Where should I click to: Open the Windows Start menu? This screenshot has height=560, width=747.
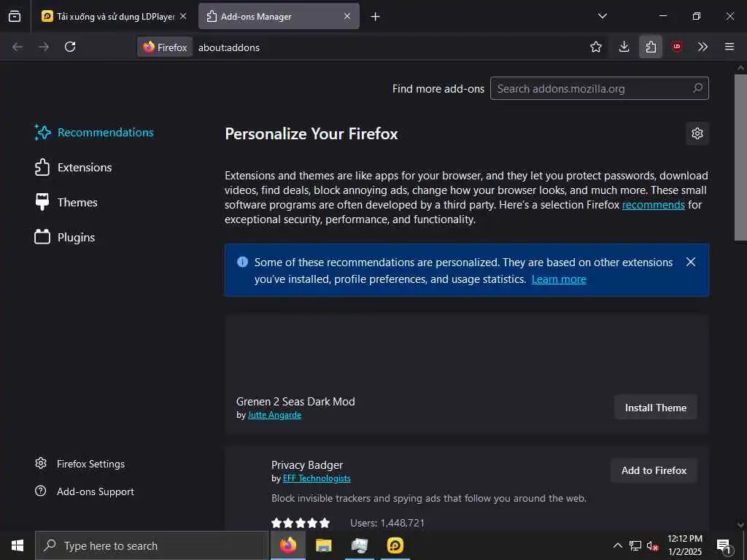[x=18, y=545]
